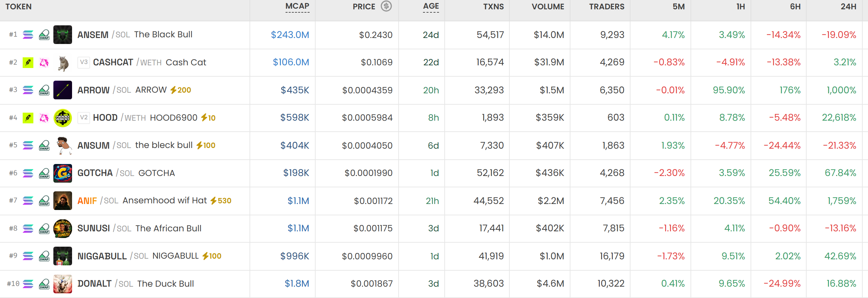
Task: Click the swap exchange icon for GOTCHA
Action: [44, 173]
